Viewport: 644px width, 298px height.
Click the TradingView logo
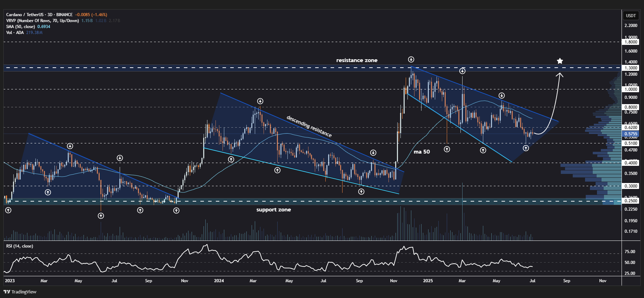pyautogui.click(x=20, y=292)
